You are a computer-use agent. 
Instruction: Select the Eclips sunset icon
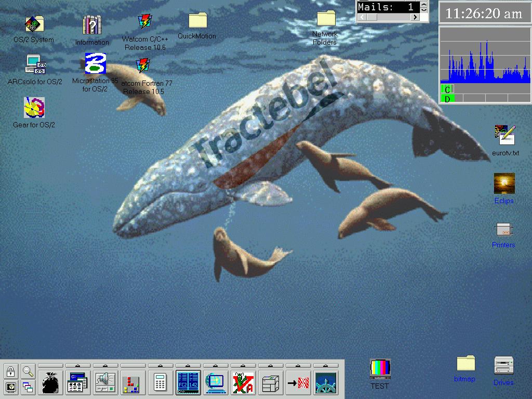pos(504,183)
